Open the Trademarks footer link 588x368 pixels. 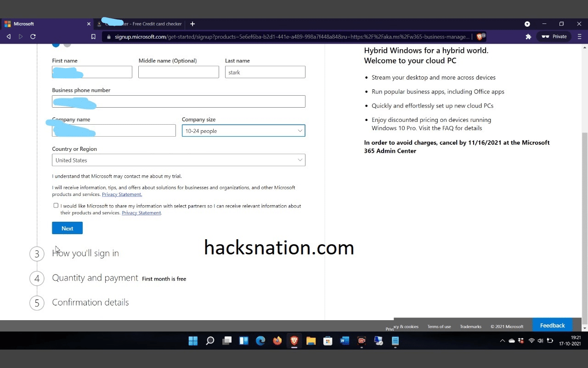click(470, 327)
